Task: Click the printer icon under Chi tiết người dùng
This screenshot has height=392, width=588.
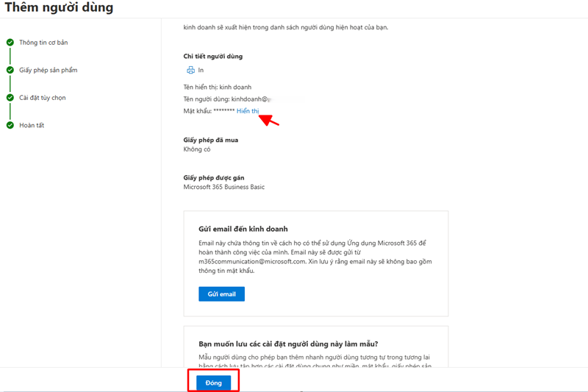Action: [190, 70]
